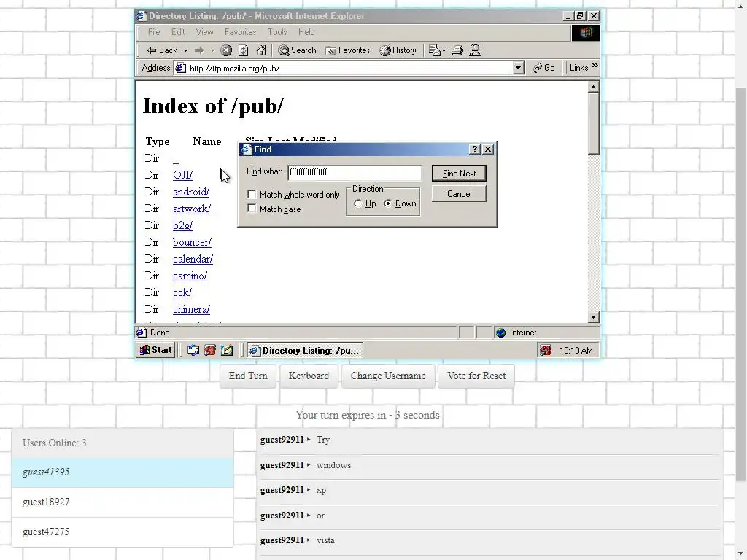Click the Messenger person icon in toolbar
Image resolution: width=747 pixels, height=560 pixels.
pyautogui.click(x=475, y=50)
